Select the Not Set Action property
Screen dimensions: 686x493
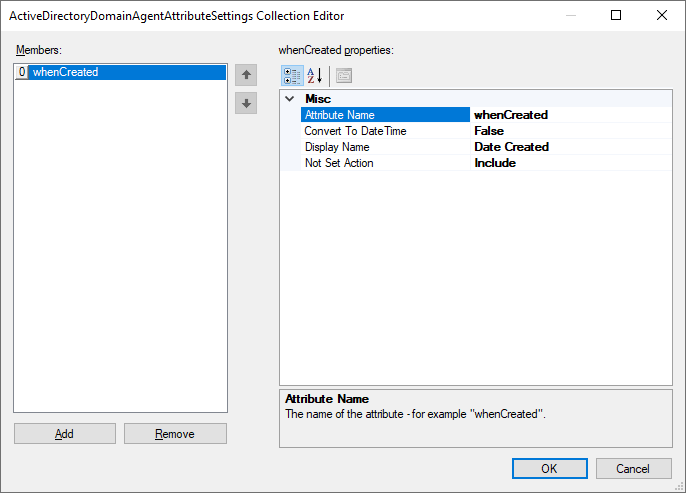pyautogui.click(x=385, y=163)
